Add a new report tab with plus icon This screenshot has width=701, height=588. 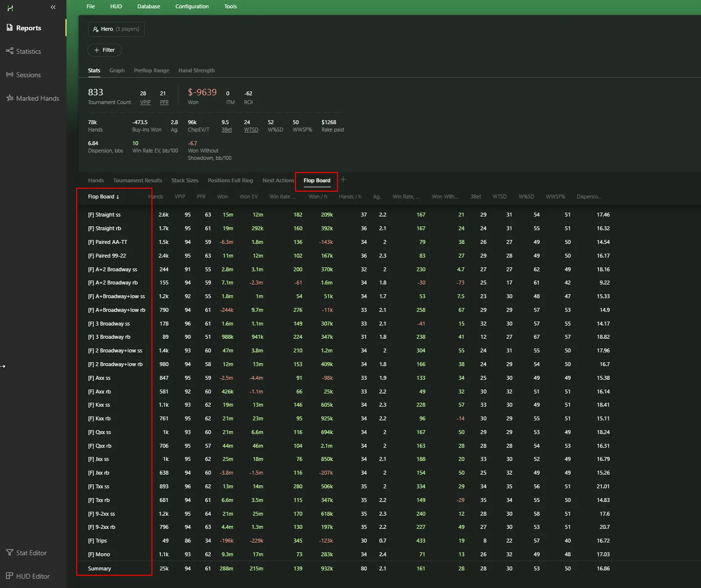coord(343,179)
